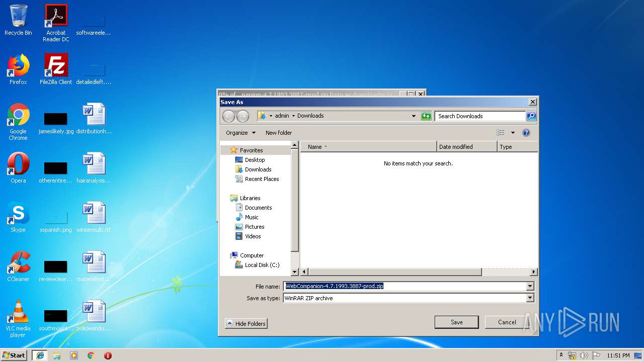The width and height of the screenshot is (644, 362).
Task: Click the Back navigation arrow in Save As
Action: pos(228,116)
